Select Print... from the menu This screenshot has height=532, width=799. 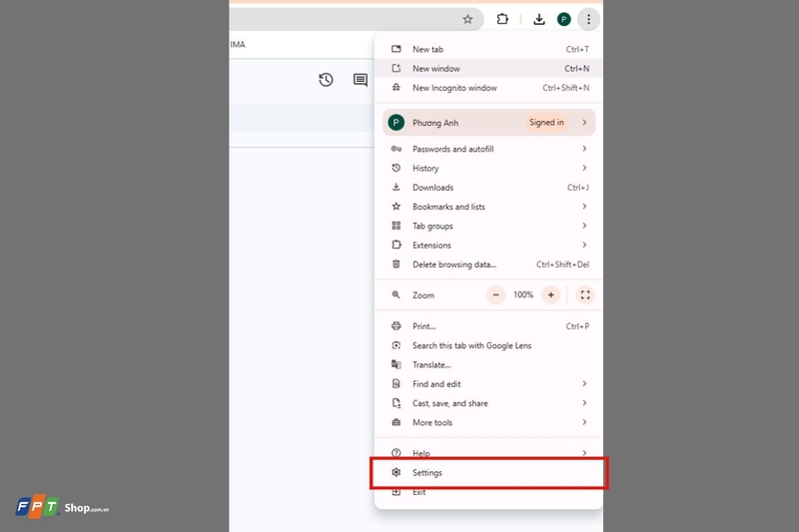pos(488,326)
